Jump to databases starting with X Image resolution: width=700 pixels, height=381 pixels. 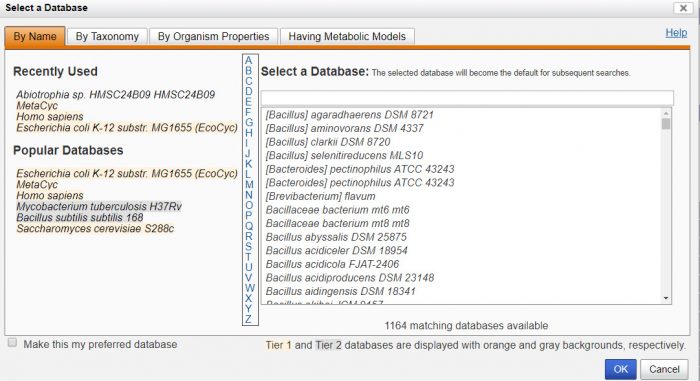pos(248,298)
